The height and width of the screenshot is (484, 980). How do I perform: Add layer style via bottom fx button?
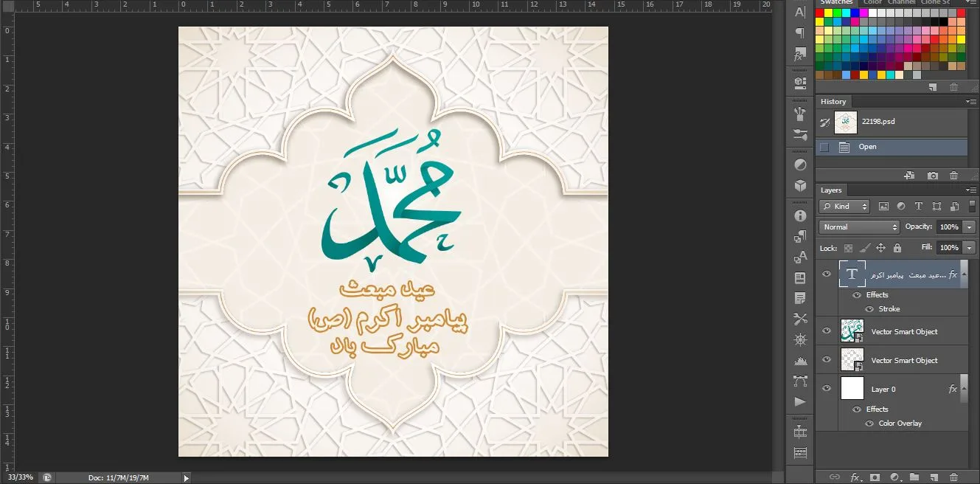855,477
